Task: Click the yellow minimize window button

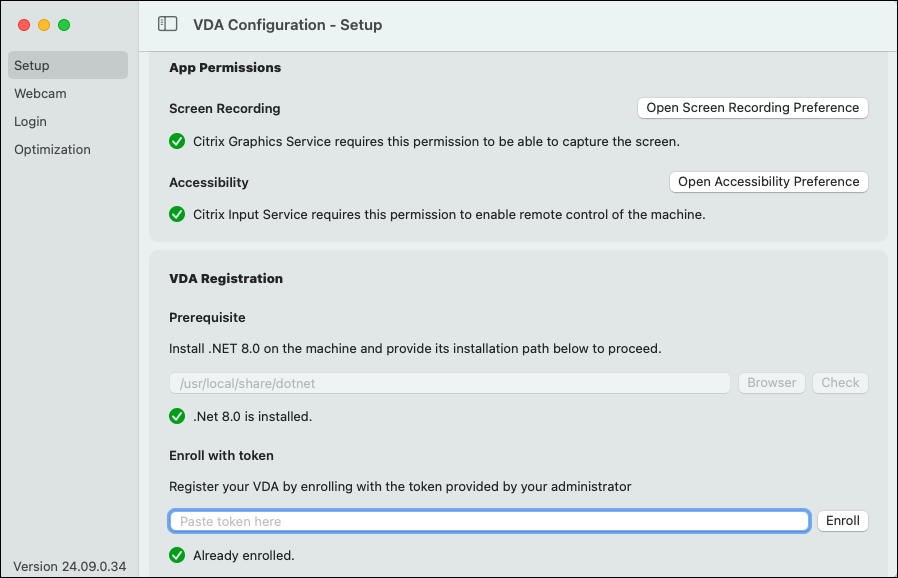Action: (x=44, y=24)
